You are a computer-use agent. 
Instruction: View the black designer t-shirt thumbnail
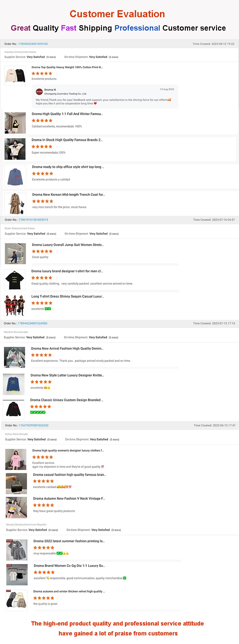point(15,280)
